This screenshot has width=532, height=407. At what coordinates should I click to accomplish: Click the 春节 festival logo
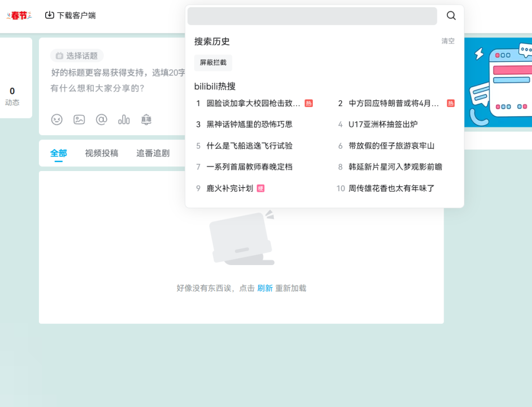pyautogui.click(x=19, y=16)
